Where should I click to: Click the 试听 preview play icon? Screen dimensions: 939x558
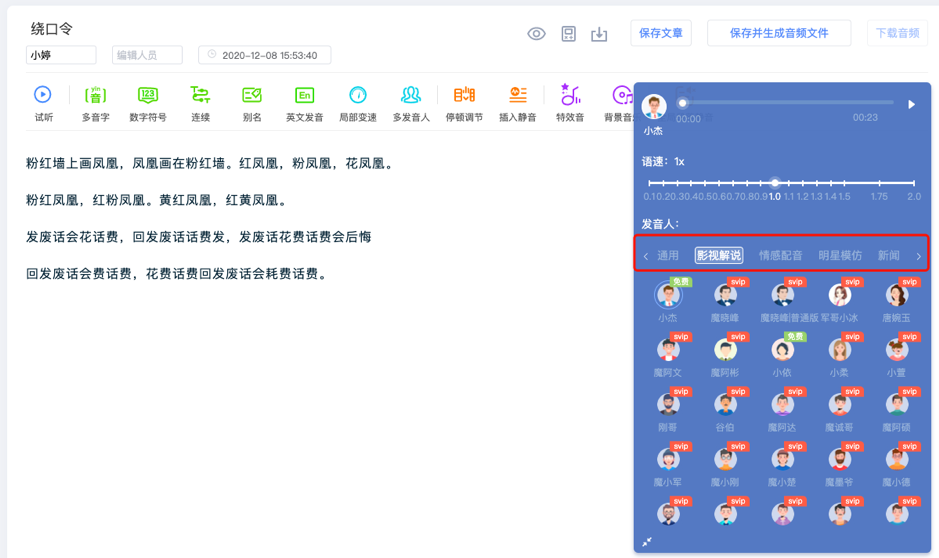tap(43, 95)
